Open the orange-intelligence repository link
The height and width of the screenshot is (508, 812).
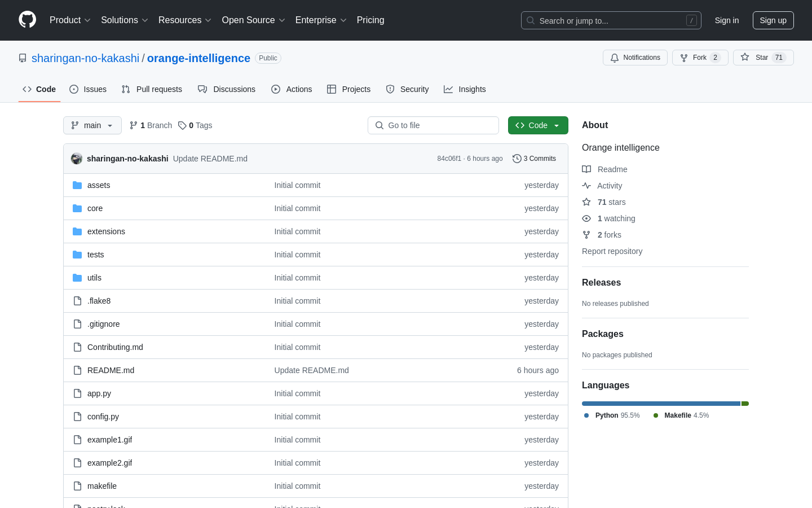click(198, 58)
